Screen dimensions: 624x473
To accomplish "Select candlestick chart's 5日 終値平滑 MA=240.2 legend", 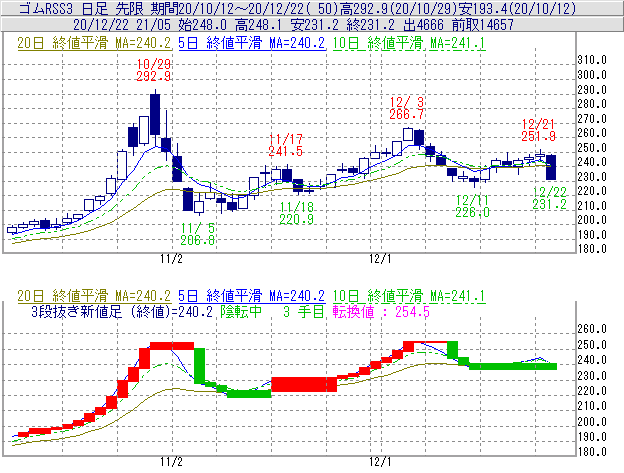I will [252, 43].
